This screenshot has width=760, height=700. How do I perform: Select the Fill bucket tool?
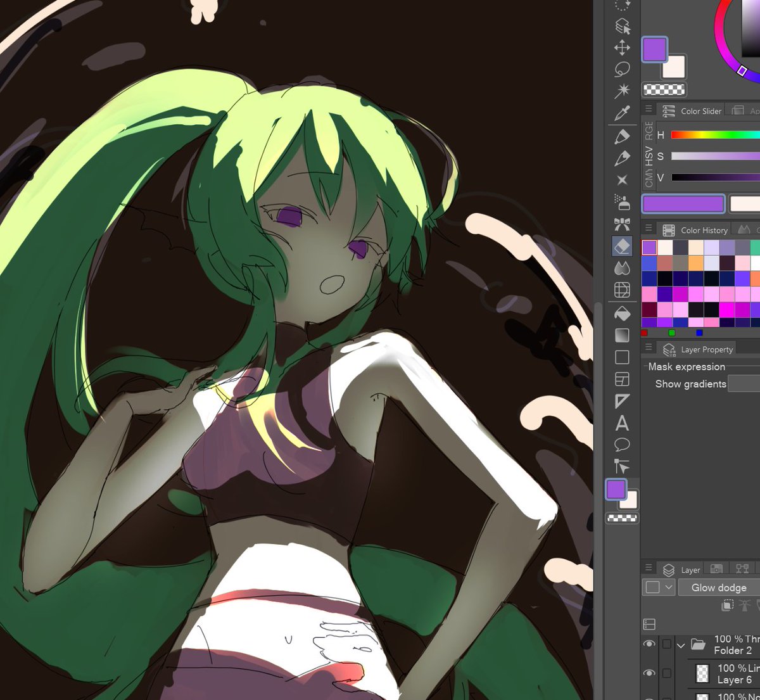pos(623,314)
